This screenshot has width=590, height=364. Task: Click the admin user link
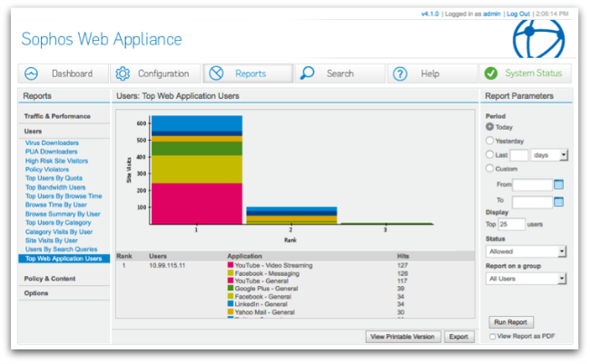[x=492, y=14]
